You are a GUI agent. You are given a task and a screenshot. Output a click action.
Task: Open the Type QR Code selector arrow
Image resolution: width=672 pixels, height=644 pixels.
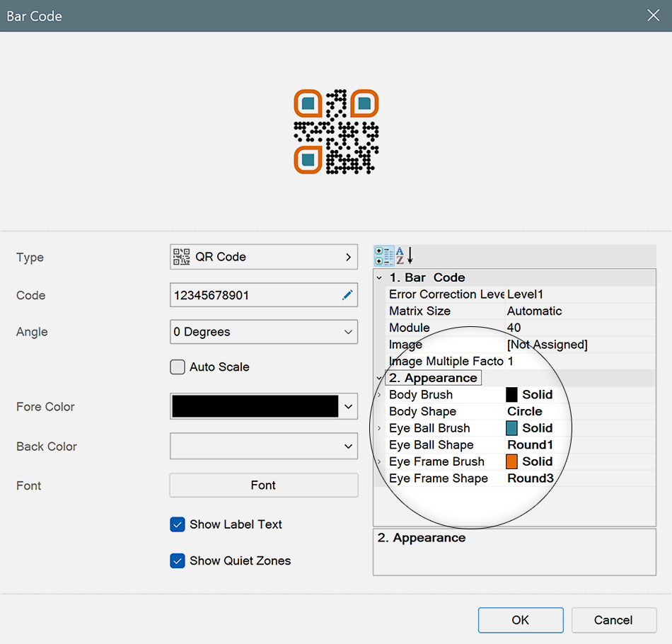coord(348,257)
